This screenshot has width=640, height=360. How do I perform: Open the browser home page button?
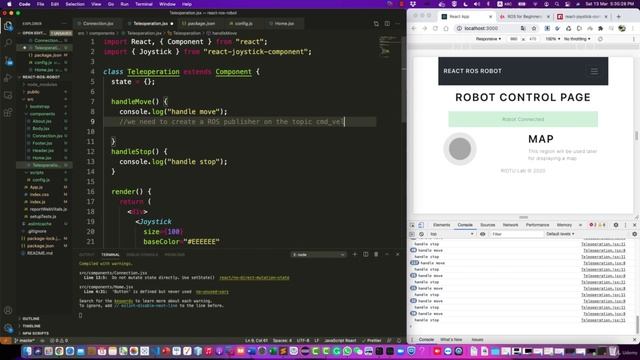tap(446, 28)
